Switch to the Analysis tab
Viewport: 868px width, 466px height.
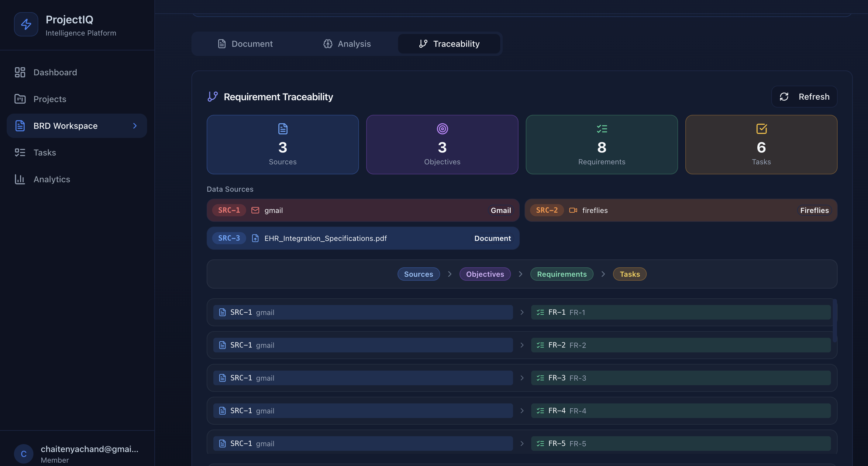tap(347, 44)
